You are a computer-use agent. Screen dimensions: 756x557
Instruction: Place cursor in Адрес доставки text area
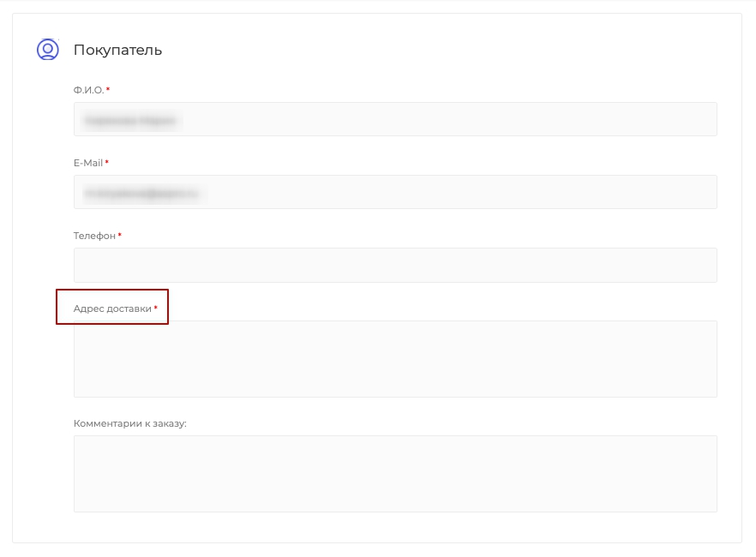point(395,359)
